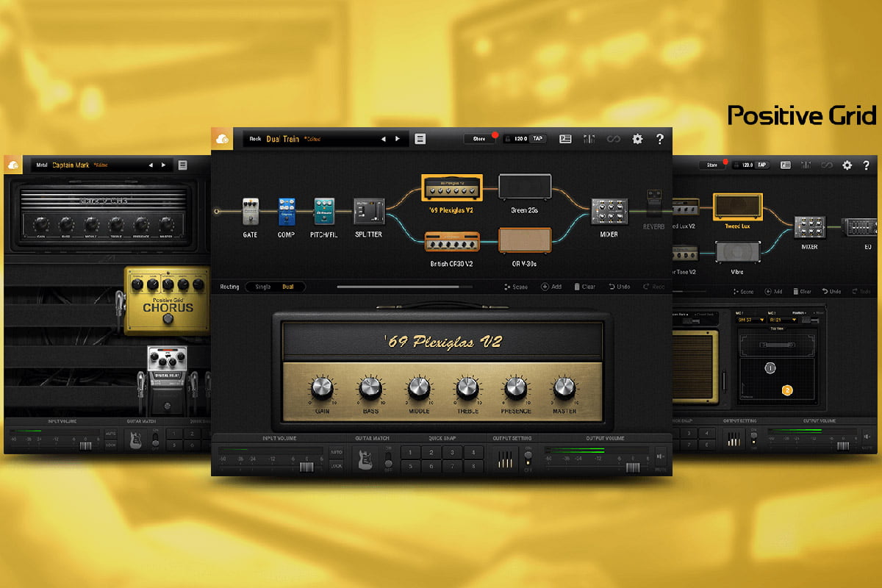Click Clear in center window toolbar
Screen dimensions: 882x588
pos(584,287)
